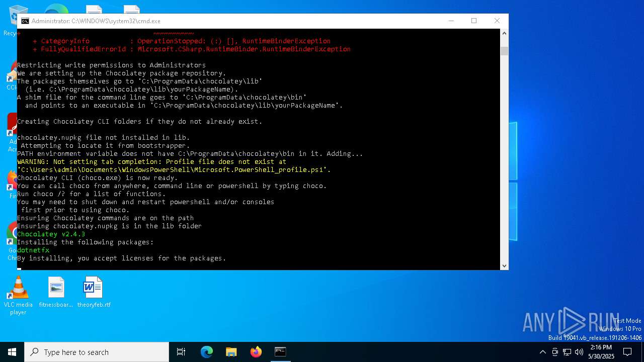
Task: Click 'Ensuring Chocolatey commands are on the path' line
Action: (105, 218)
